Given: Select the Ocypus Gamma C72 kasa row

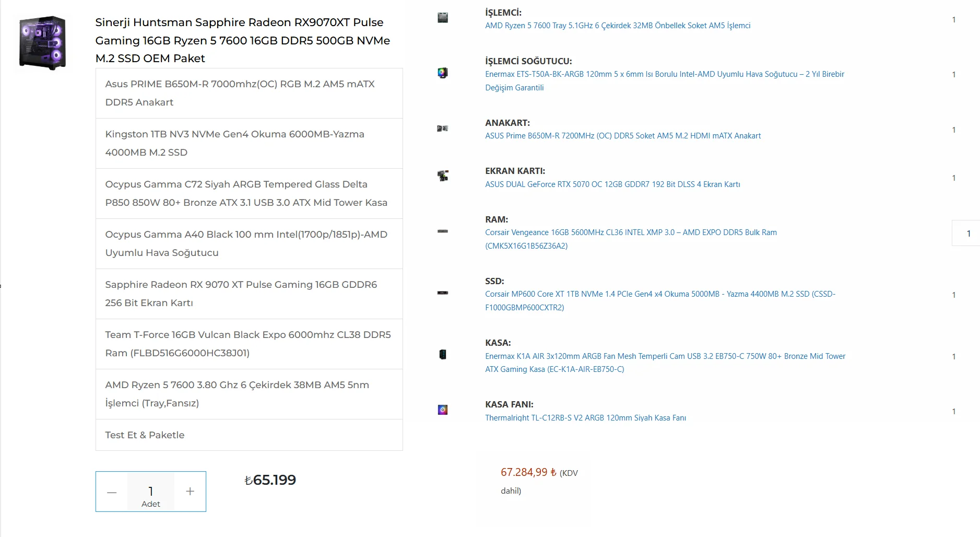Looking at the screenshot, I should (x=249, y=193).
